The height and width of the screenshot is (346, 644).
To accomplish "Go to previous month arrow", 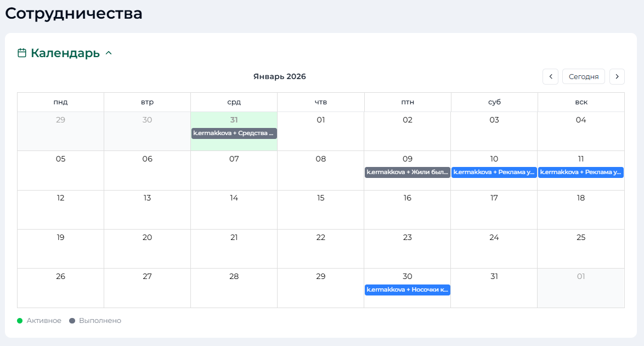I will point(550,77).
